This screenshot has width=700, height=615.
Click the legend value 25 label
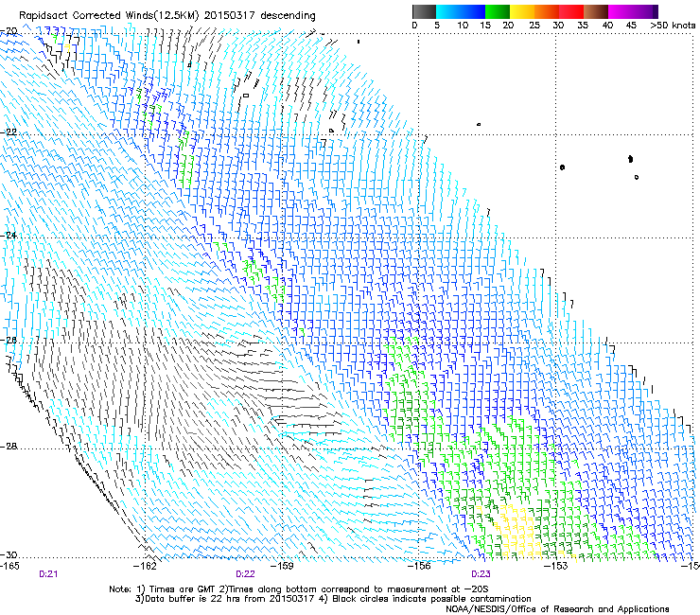[534, 26]
